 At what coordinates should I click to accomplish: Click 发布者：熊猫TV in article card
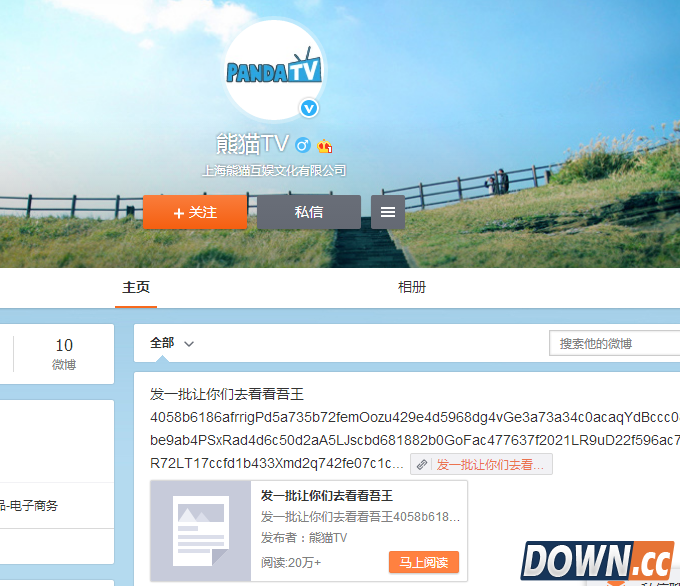click(304, 538)
